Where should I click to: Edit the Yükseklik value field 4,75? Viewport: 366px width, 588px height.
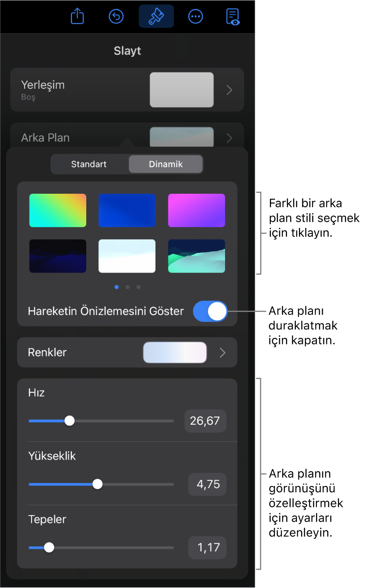tap(207, 484)
